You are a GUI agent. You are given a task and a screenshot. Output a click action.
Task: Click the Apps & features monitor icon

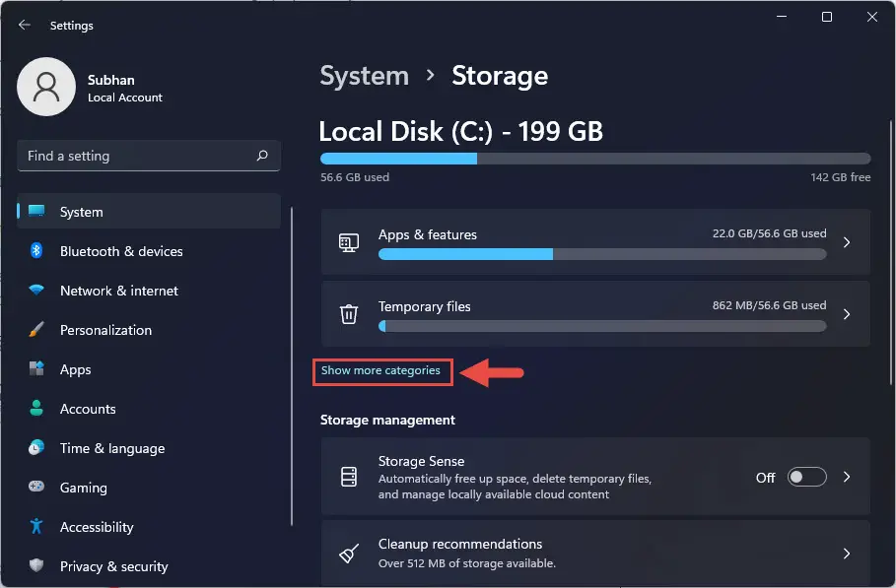[349, 242]
